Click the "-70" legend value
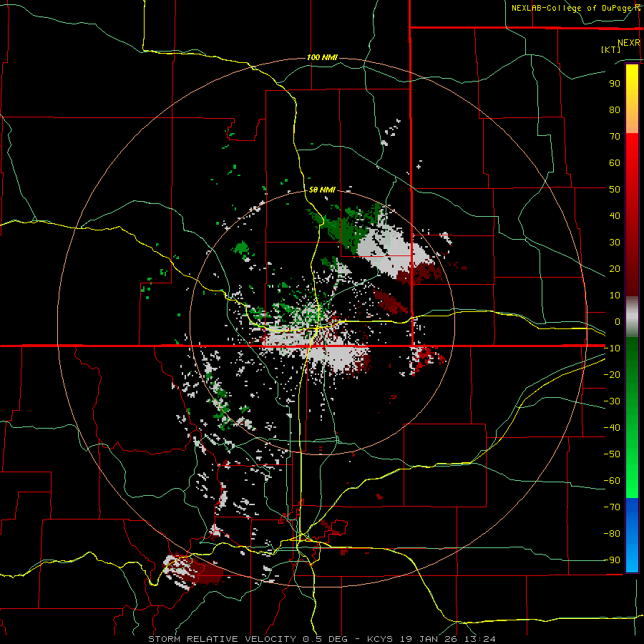The height and width of the screenshot is (644, 644). click(x=612, y=507)
